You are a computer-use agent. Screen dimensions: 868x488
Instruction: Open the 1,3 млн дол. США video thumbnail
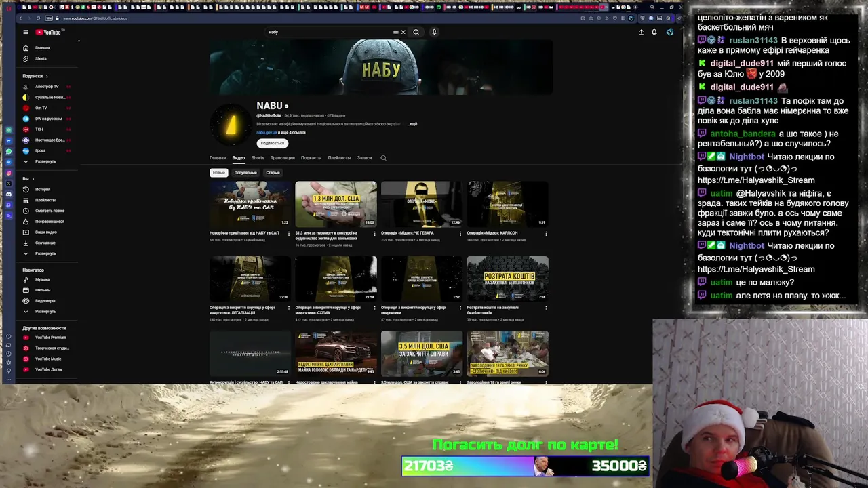click(x=336, y=204)
